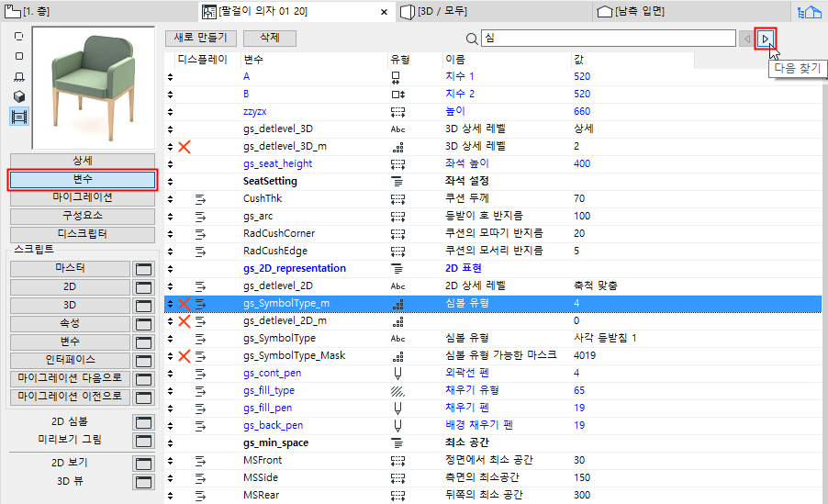Click the Find Next arrow button
This screenshot has height=504, width=828.
[x=766, y=39]
